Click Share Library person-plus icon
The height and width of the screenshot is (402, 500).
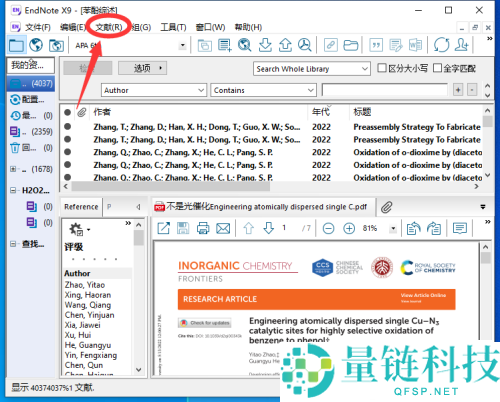click(x=462, y=45)
